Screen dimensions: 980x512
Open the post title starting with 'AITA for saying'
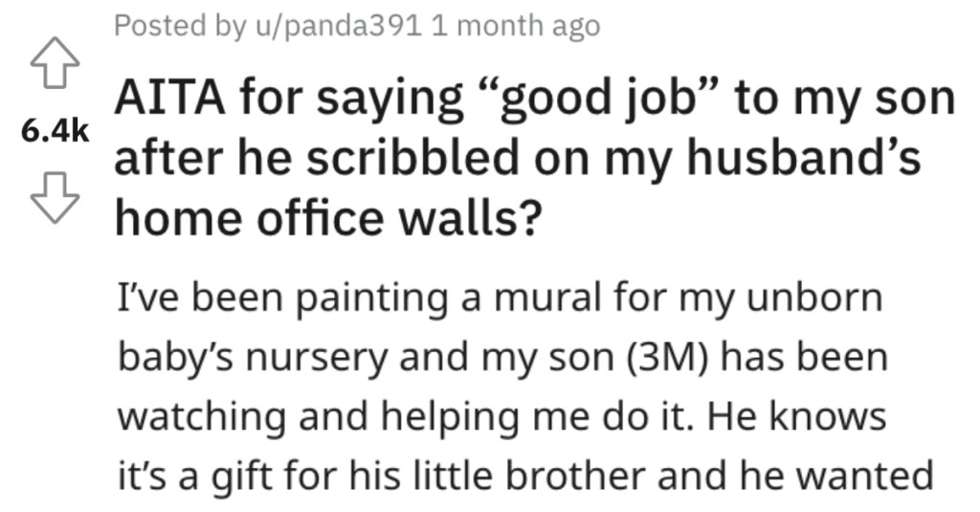pos(534,159)
